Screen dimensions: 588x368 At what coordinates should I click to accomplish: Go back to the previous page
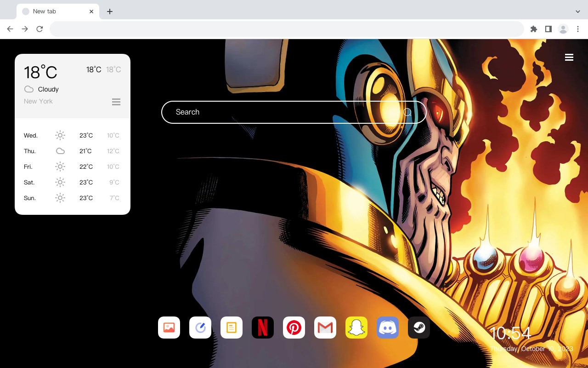point(10,29)
